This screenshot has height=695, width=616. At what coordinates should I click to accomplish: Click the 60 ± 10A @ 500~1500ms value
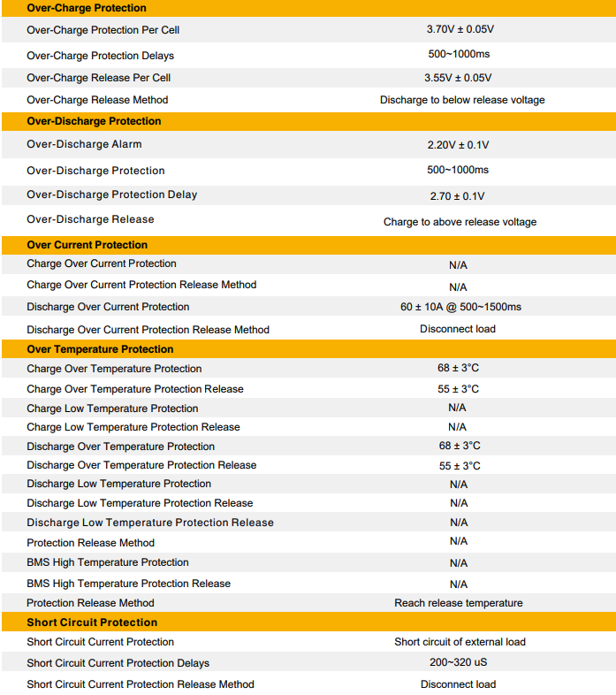[460, 307]
